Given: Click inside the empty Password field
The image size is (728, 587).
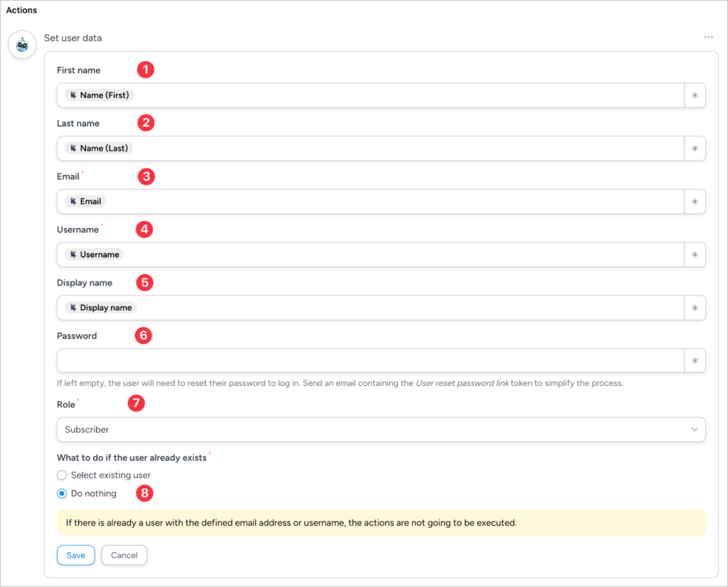Looking at the screenshot, I should [x=355, y=360].
